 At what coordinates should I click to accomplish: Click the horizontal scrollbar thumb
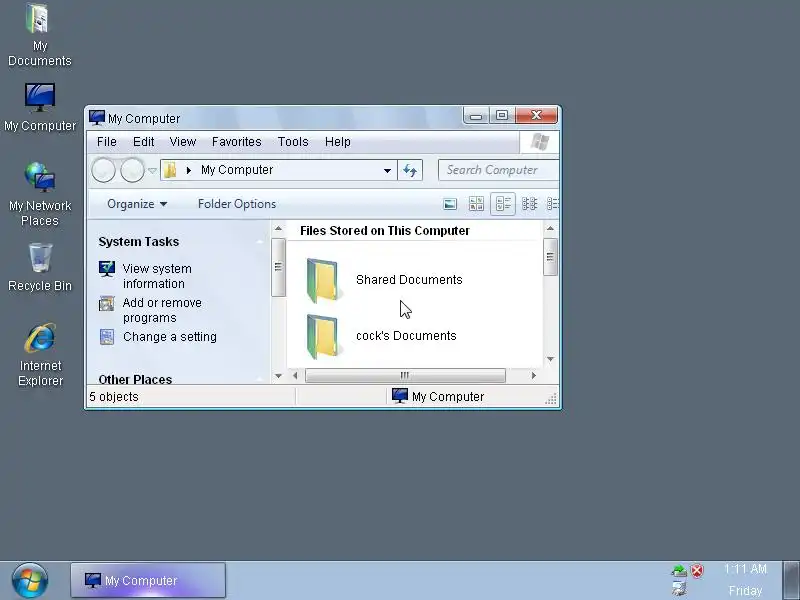click(405, 376)
